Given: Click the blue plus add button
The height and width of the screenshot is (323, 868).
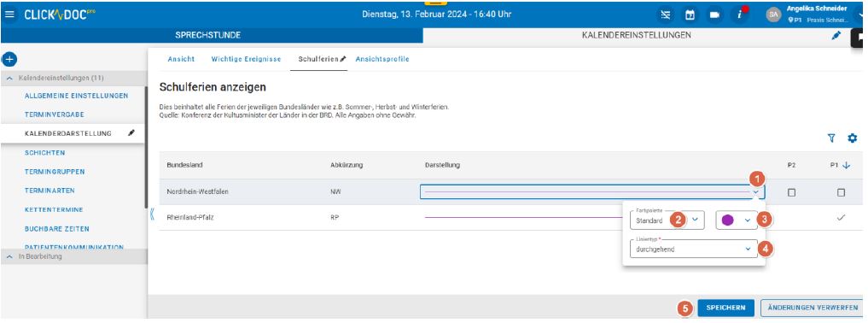Looking at the screenshot, I should (x=10, y=59).
